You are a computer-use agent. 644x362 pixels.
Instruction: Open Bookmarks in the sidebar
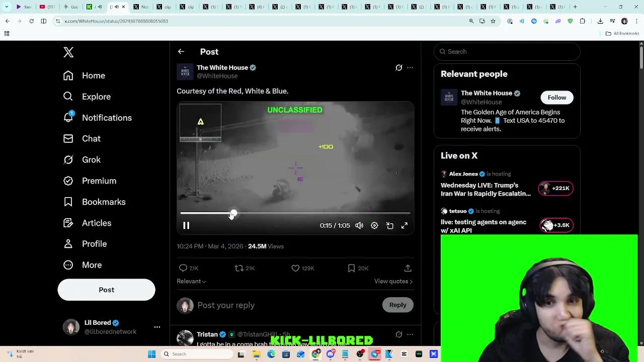95,202
